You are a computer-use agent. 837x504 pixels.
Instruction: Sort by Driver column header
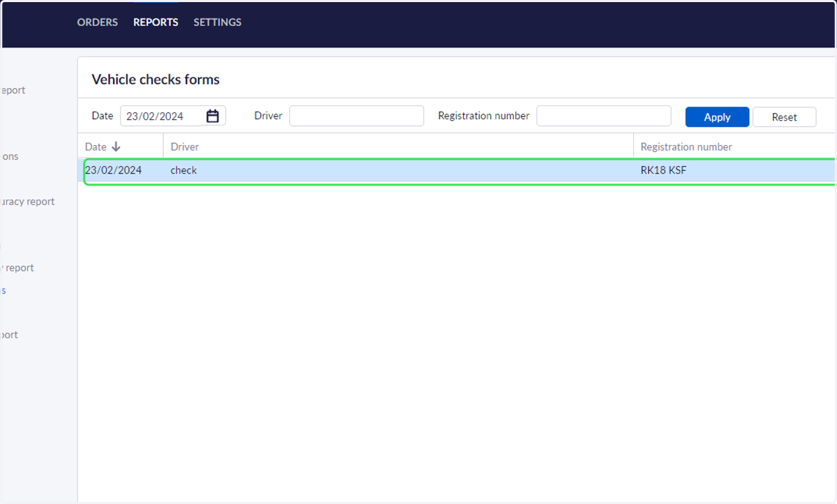pyautogui.click(x=185, y=147)
